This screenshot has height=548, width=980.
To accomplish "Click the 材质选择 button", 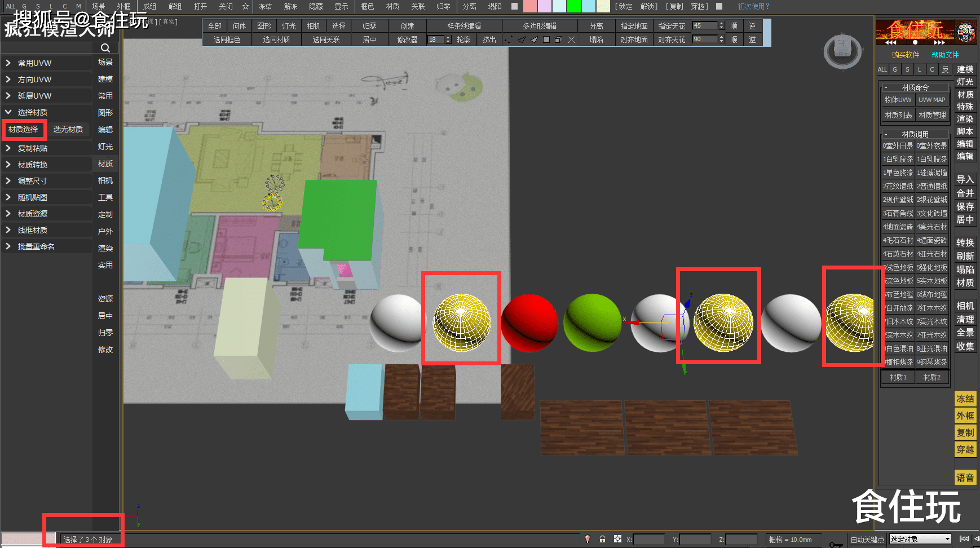I will (23, 129).
